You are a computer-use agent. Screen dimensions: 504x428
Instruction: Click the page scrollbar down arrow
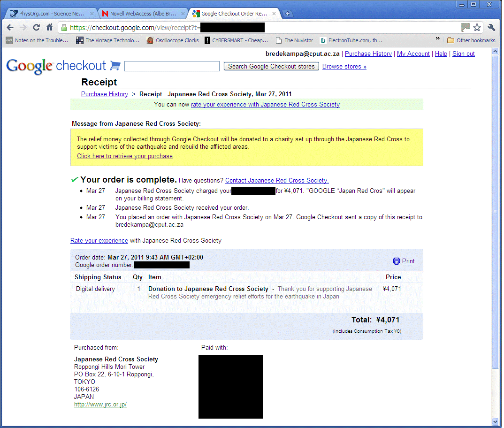(495, 421)
